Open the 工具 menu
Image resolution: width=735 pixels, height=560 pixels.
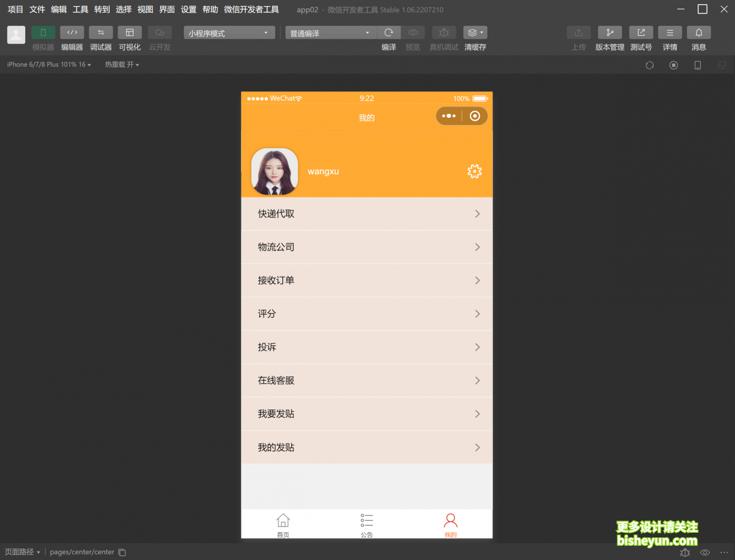(x=80, y=9)
